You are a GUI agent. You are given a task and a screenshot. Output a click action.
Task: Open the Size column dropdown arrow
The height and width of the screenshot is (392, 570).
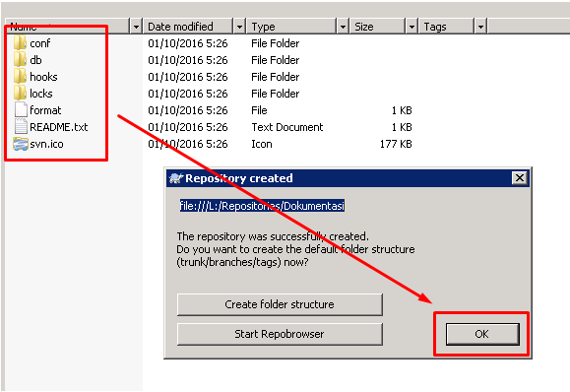point(412,27)
